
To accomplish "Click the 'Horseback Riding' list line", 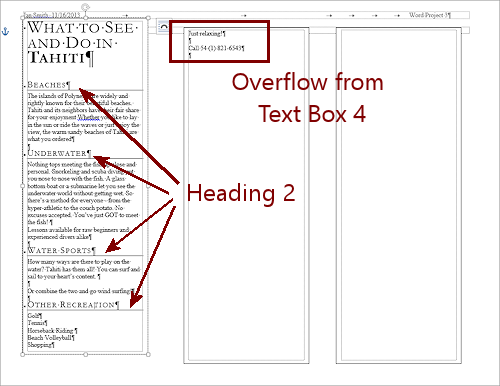I will pos(52,331).
